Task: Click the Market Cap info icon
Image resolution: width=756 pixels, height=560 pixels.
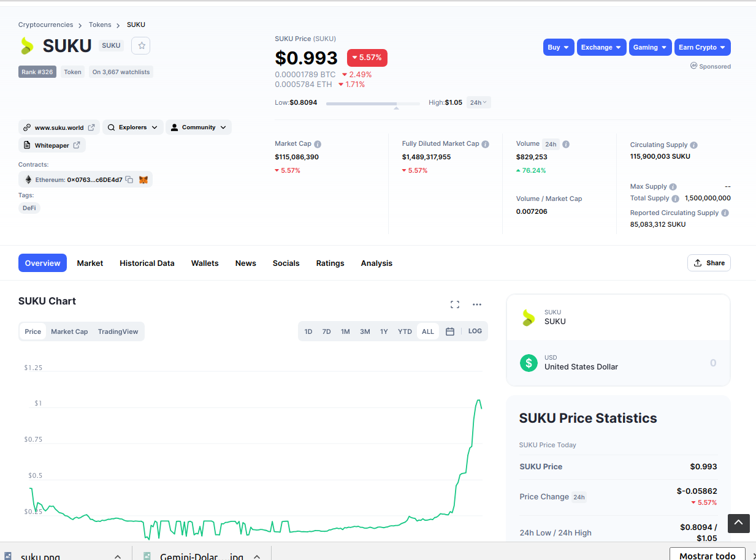Action: pyautogui.click(x=318, y=144)
